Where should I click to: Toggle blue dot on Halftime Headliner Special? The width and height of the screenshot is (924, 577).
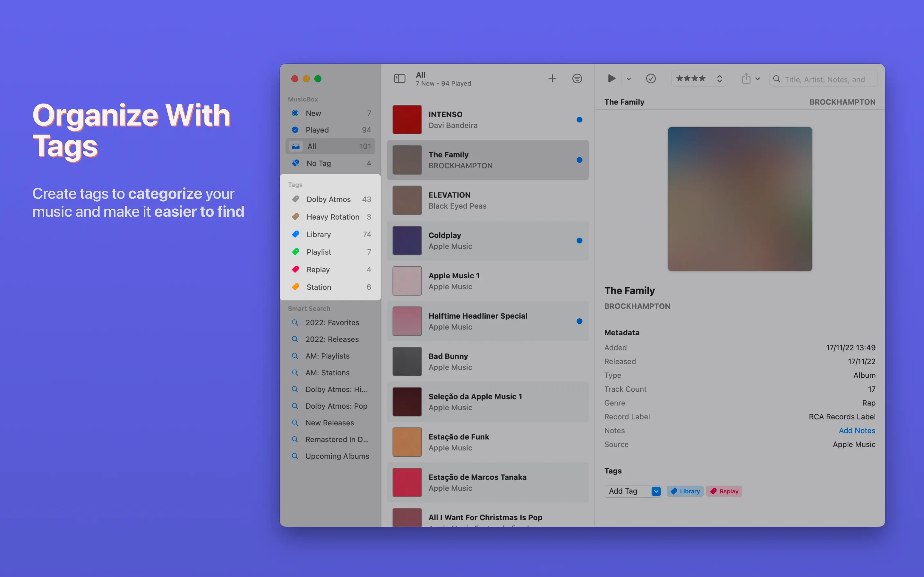point(579,321)
